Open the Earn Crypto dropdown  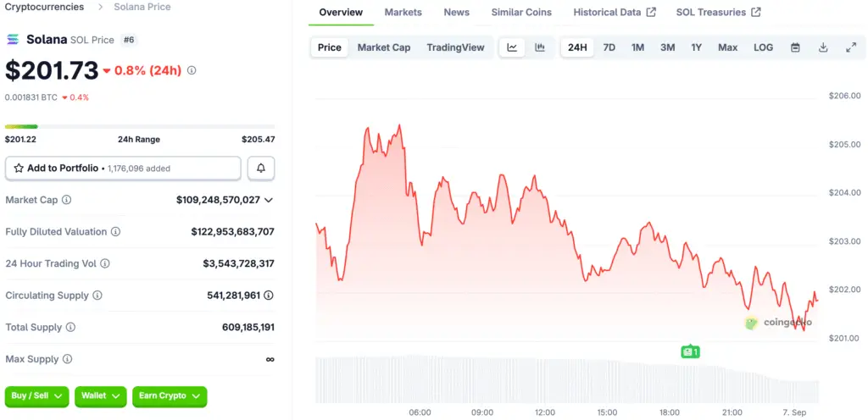click(170, 396)
